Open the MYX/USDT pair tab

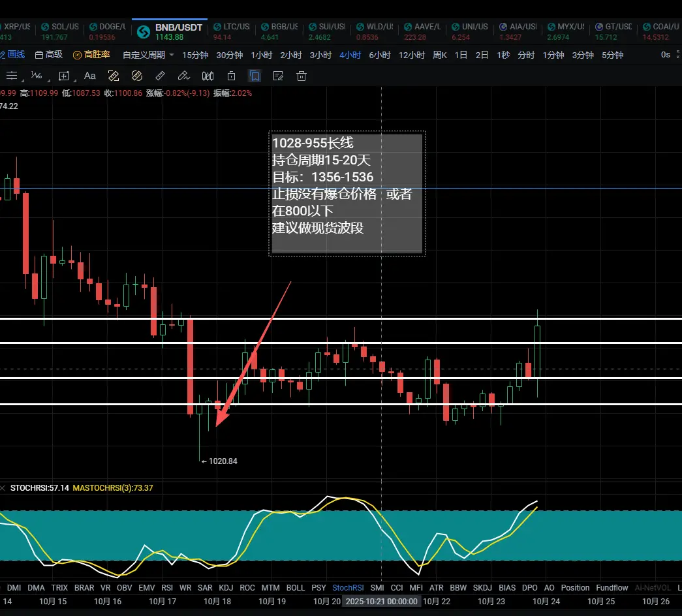pos(565,31)
